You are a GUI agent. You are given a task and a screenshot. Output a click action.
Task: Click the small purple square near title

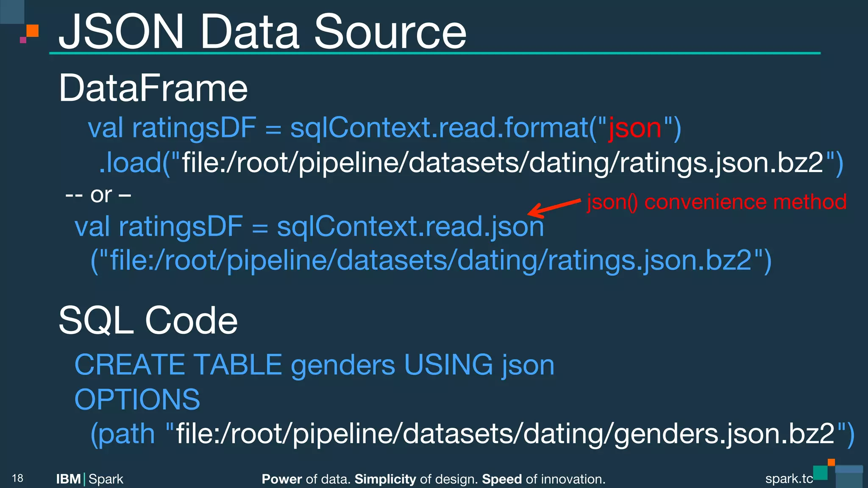coord(23,40)
